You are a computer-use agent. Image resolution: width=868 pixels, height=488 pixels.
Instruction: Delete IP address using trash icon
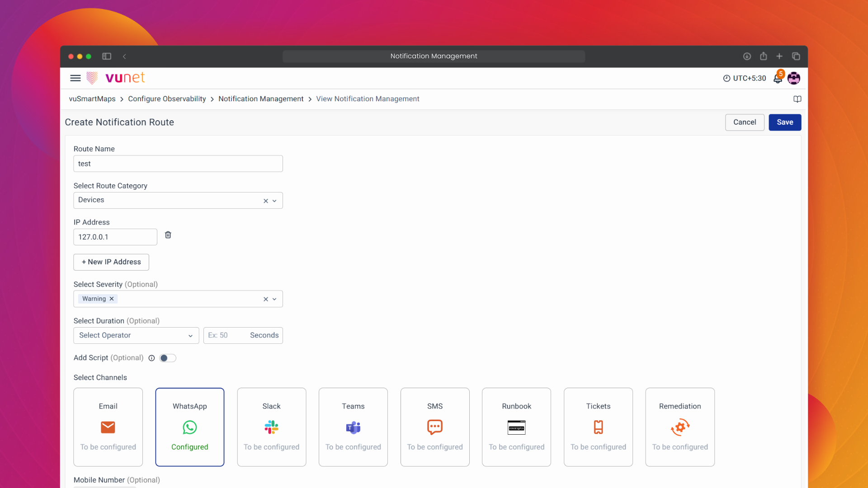168,235
